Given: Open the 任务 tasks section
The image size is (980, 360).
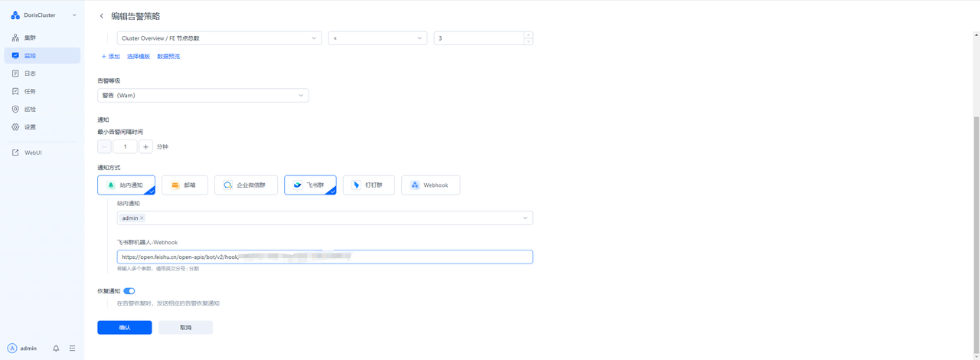Looking at the screenshot, I should 30,91.
